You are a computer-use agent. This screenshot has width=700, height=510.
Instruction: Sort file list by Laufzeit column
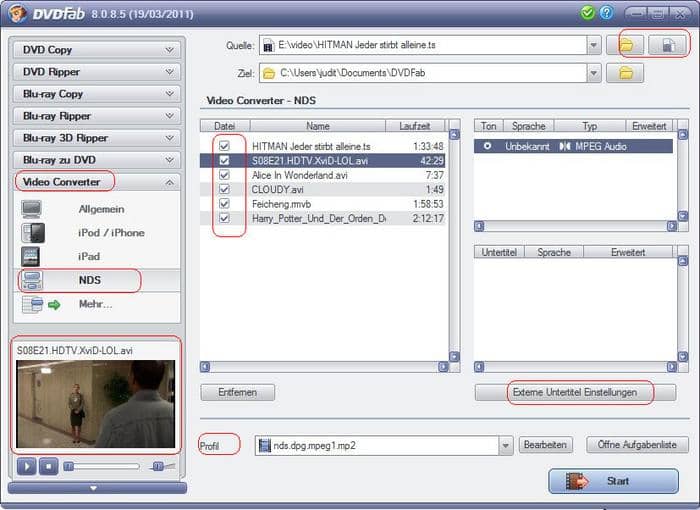415,126
